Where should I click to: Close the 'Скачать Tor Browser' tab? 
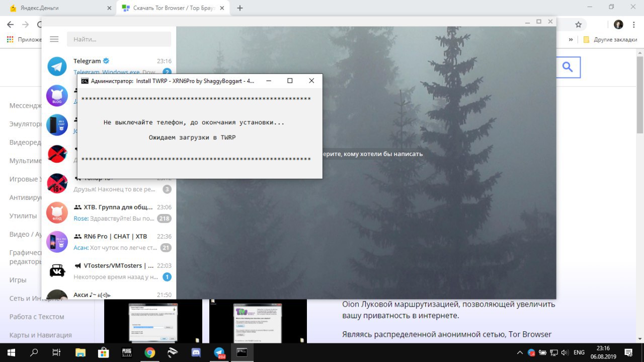click(x=223, y=8)
